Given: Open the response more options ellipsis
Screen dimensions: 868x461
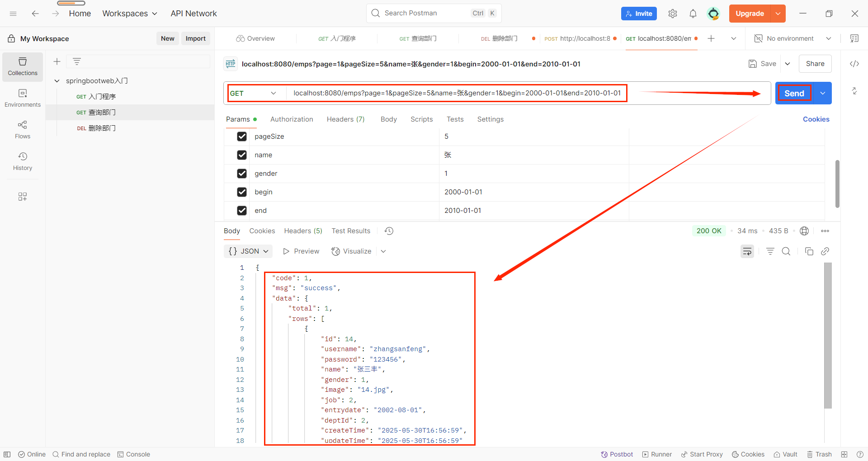Looking at the screenshot, I should tap(825, 231).
